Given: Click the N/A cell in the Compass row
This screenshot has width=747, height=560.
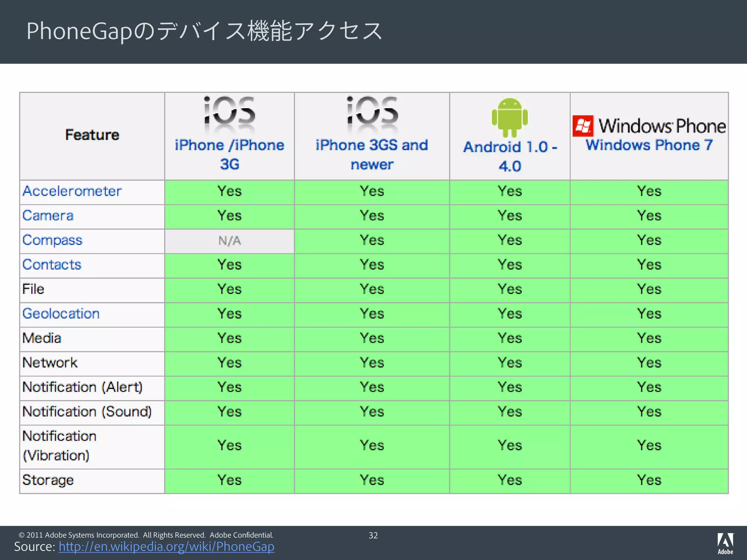Looking at the screenshot, I should (x=229, y=241).
